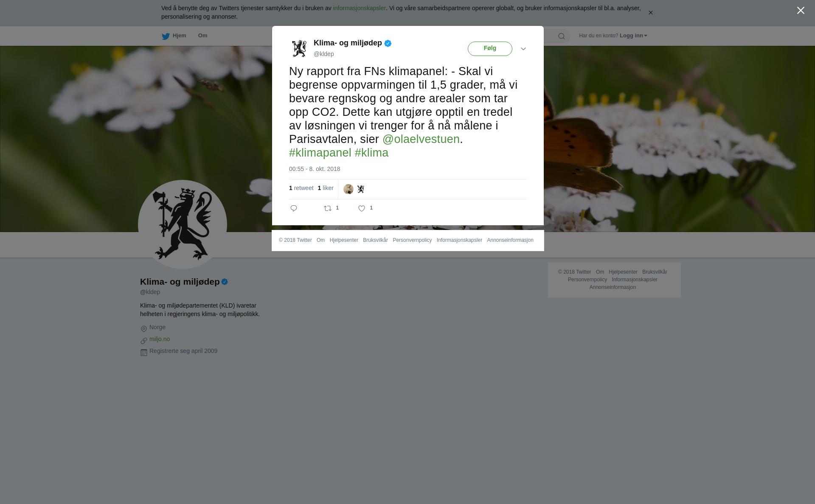Open the #klima hashtag
Viewport: 815px width, 504px height.
coord(371,153)
